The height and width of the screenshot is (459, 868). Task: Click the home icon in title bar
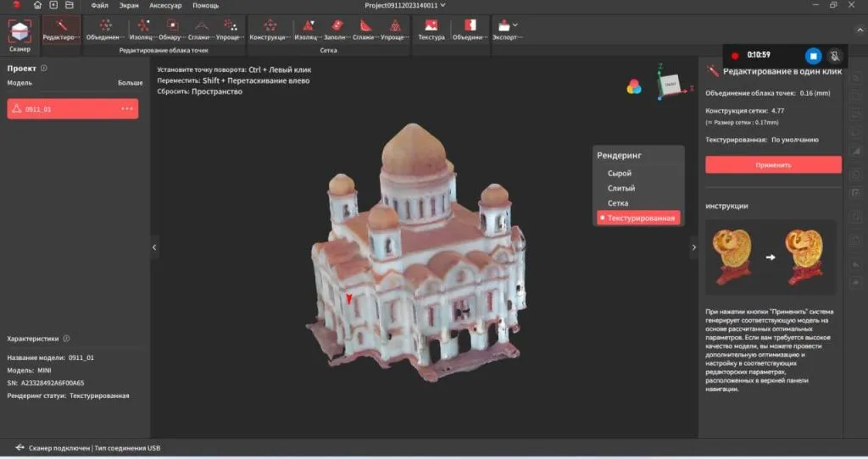point(37,5)
